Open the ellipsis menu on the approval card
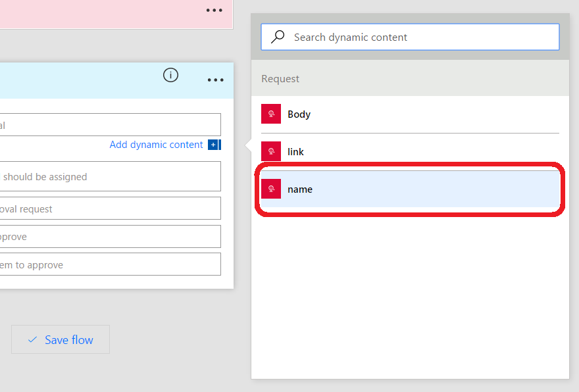The image size is (579, 392). tap(215, 80)
